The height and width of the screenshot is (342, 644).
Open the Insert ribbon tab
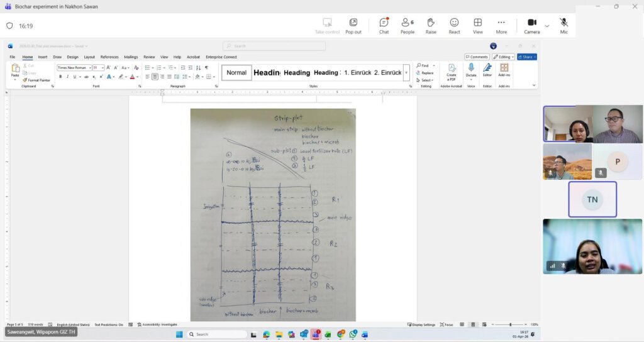tap(43, 57)
